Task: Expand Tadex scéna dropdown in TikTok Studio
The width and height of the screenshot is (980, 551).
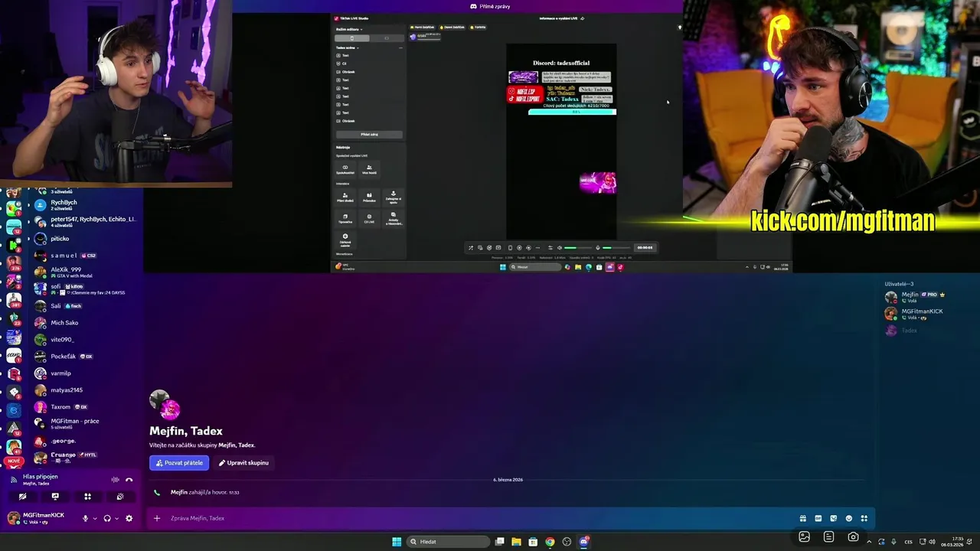Action: pos(347,47)
